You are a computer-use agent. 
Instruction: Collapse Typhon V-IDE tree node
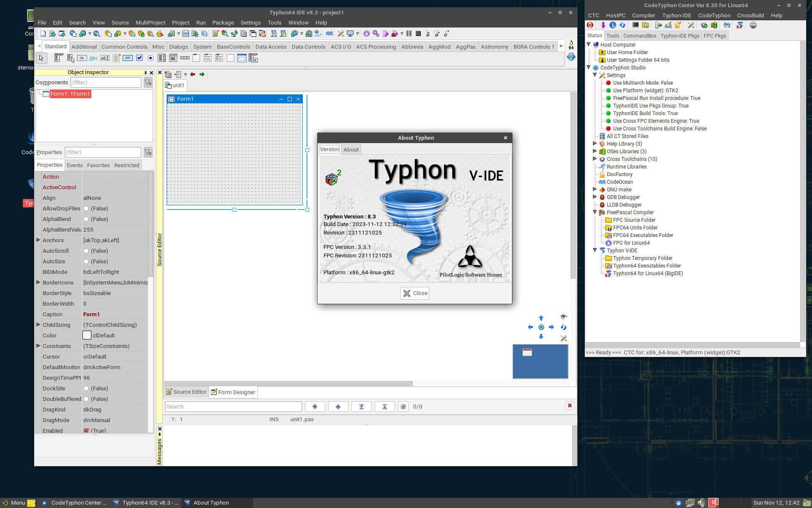595,250
